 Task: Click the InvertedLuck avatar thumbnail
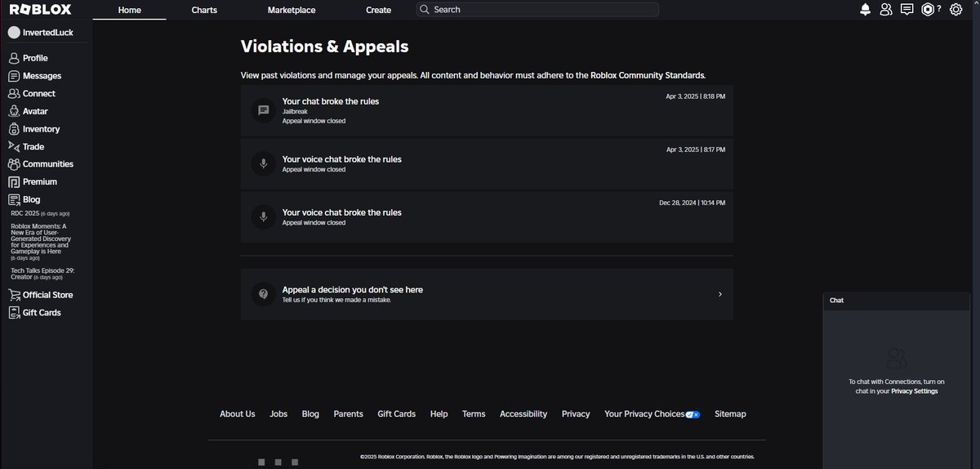click(x=14, y=33)
